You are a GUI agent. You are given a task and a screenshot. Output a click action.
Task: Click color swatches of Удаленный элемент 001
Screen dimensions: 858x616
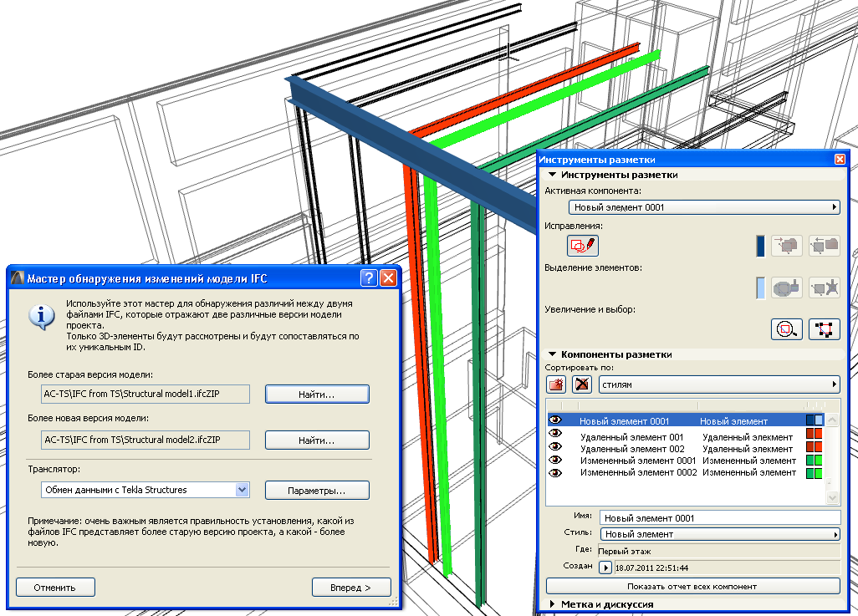click(815, 434)
